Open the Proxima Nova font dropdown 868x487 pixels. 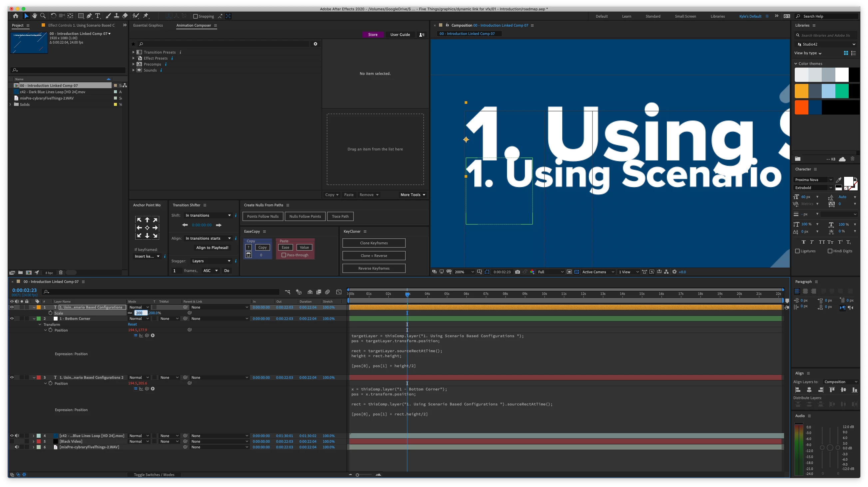tap(830, 180)
